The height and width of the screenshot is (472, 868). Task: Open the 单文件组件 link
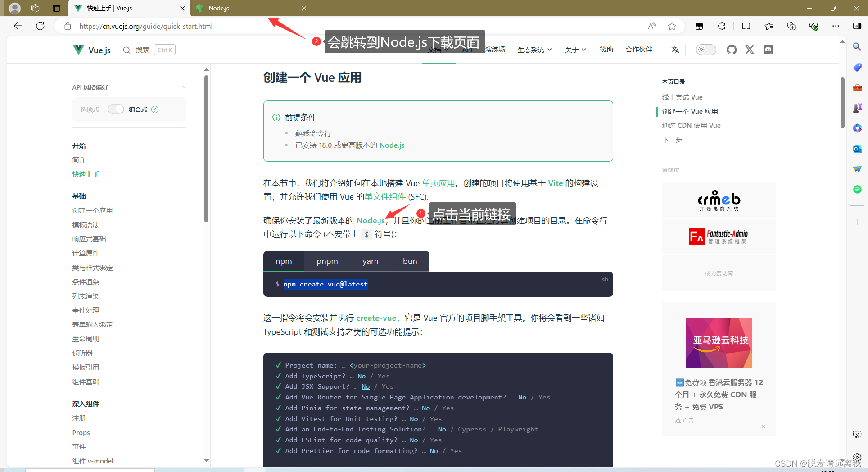tap(385, 196)
